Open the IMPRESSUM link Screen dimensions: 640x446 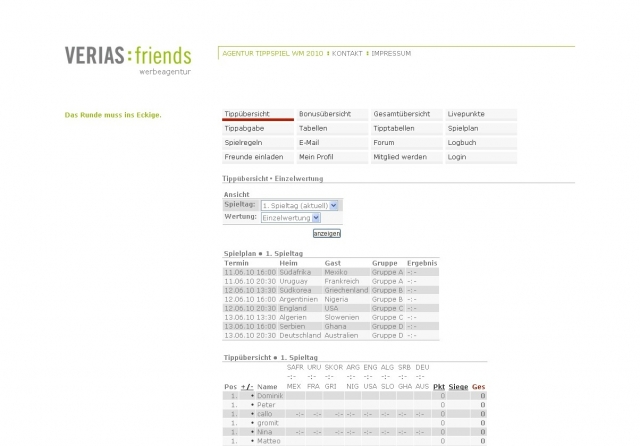pos(391,53)
